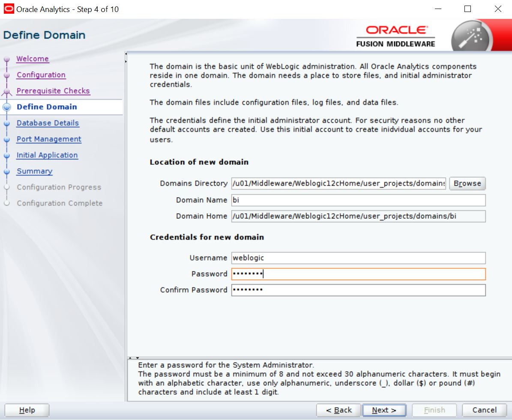Go to Initial Application step
Viewport: 512px width, 420px height.
pos(48,155)
